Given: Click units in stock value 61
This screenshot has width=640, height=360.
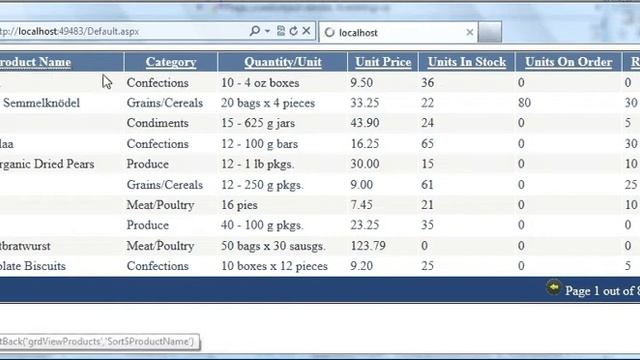Looking at the screenshot, I should (x=427, y=184).
